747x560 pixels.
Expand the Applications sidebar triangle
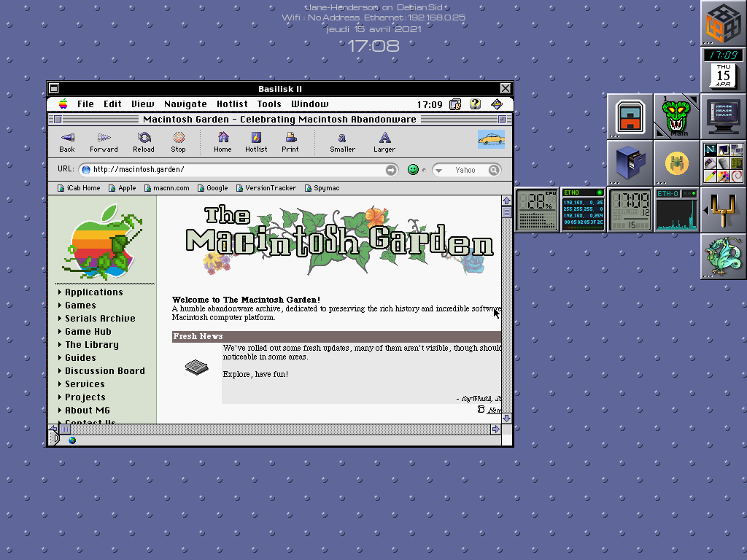coord(60,292)
